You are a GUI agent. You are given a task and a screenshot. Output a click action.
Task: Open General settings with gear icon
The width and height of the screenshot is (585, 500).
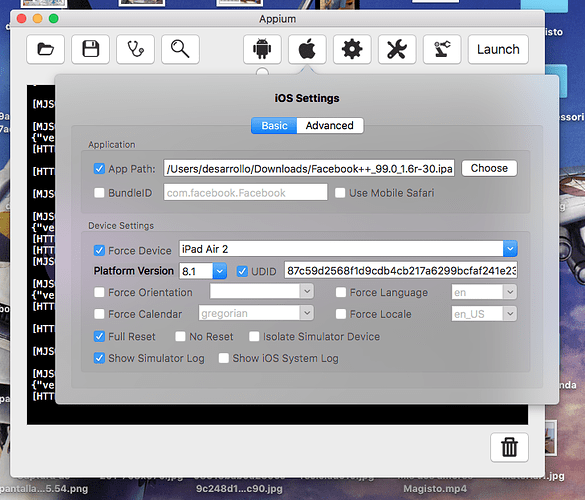(x=352, y=49)
